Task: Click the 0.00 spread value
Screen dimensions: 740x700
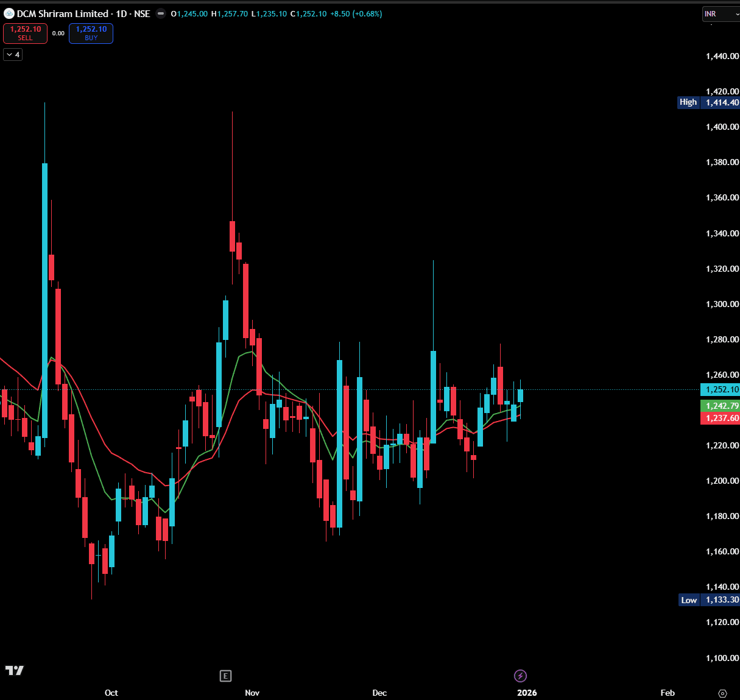Action: [58, 34]
